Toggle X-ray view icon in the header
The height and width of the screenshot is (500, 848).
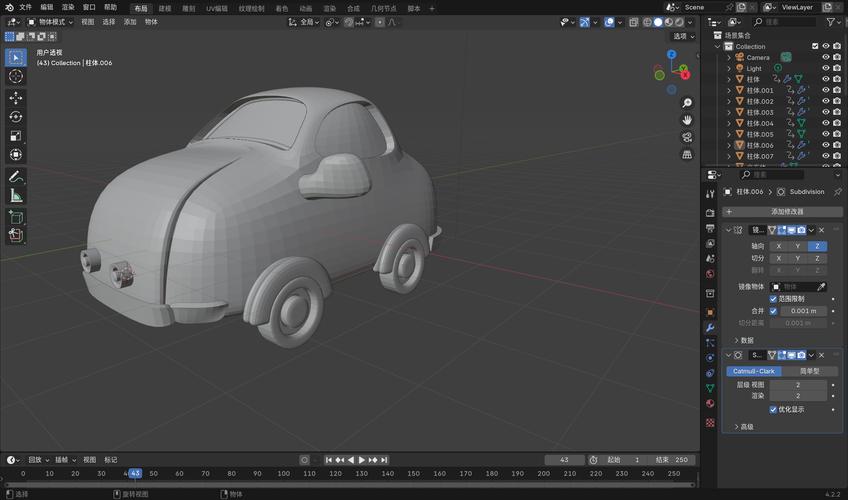633,22
